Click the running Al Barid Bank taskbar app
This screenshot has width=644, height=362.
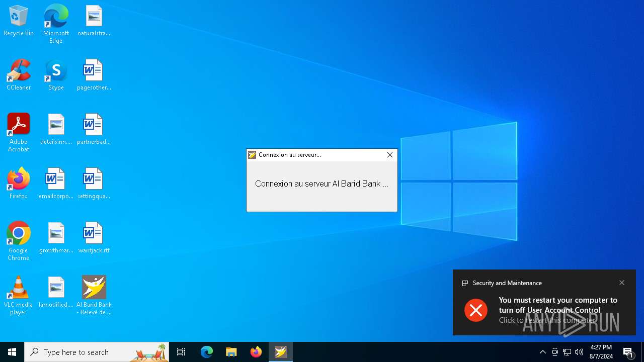point(281,352)
